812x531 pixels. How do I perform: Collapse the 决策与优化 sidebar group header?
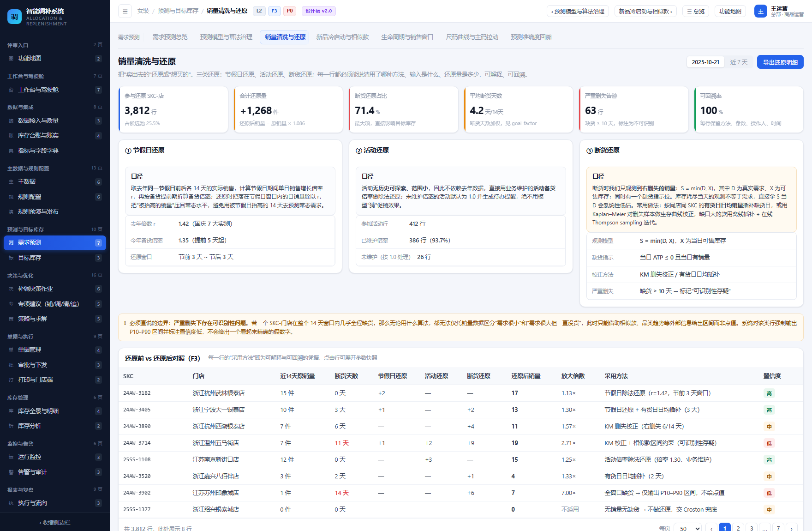pyautogui.click(x=55, y=276)
